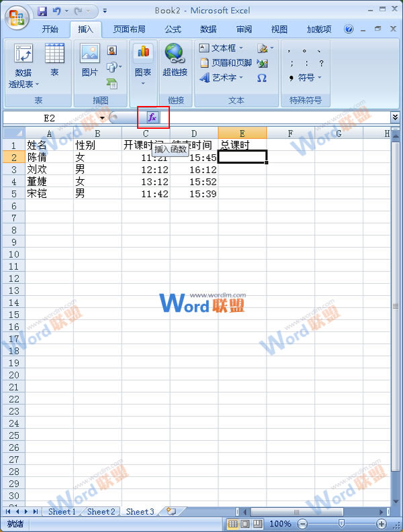Switch to Normal view in status bar
The image size is (403, 532).
232,524
